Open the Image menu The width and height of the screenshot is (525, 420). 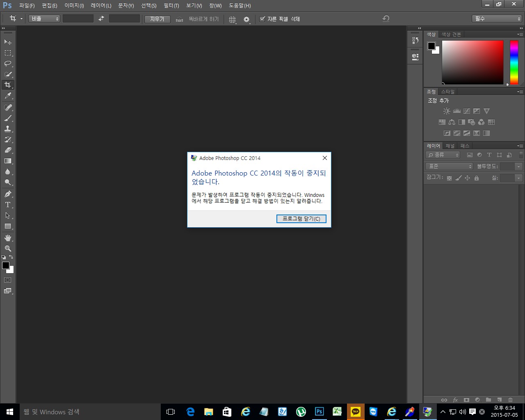(x=74, y=5)
